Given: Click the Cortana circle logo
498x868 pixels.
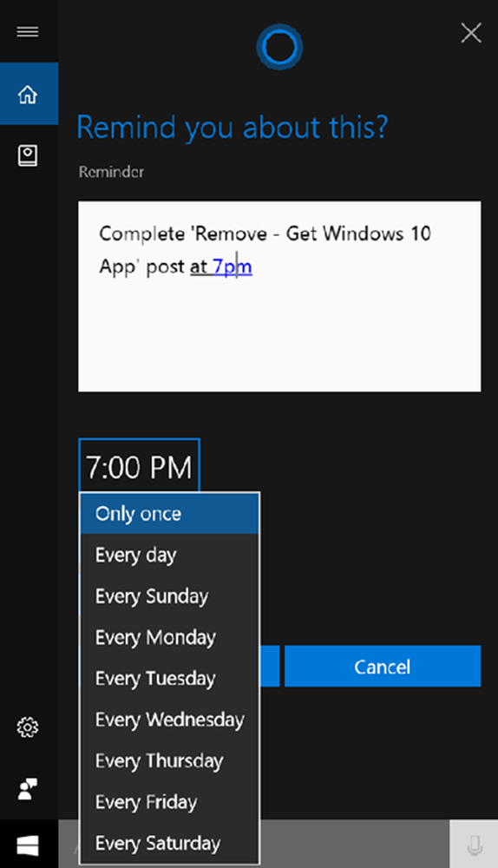Looking at the screenshot, I should [279, 47].
